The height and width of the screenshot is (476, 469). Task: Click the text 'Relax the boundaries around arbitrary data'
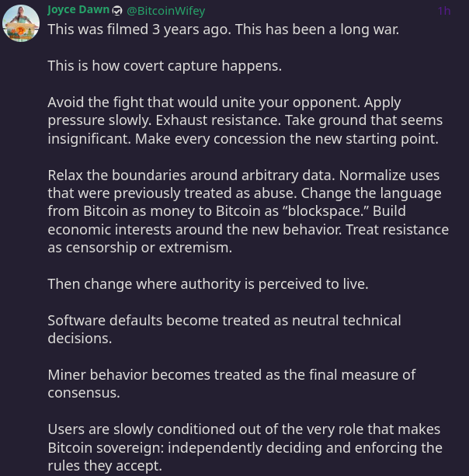tap(191, 175)
